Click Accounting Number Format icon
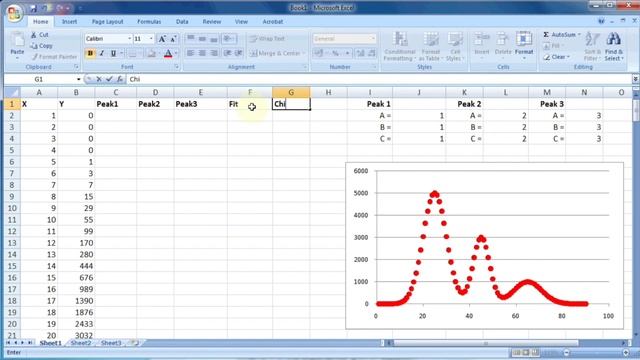640x360 pixels. point(319,53)
